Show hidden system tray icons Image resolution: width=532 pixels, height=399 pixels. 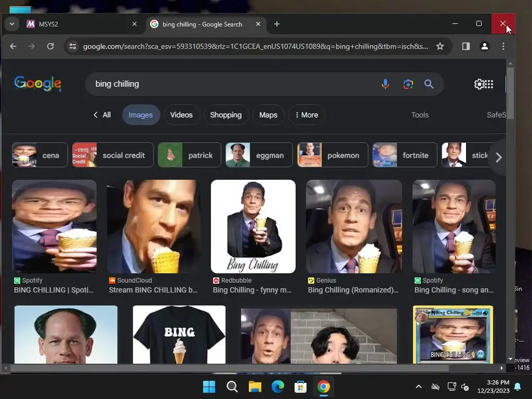point(419,387)
